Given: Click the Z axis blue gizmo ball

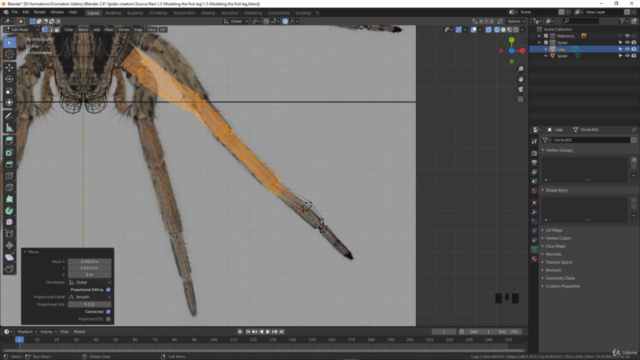Looking at the screenshot, I should tap(511, 51).
